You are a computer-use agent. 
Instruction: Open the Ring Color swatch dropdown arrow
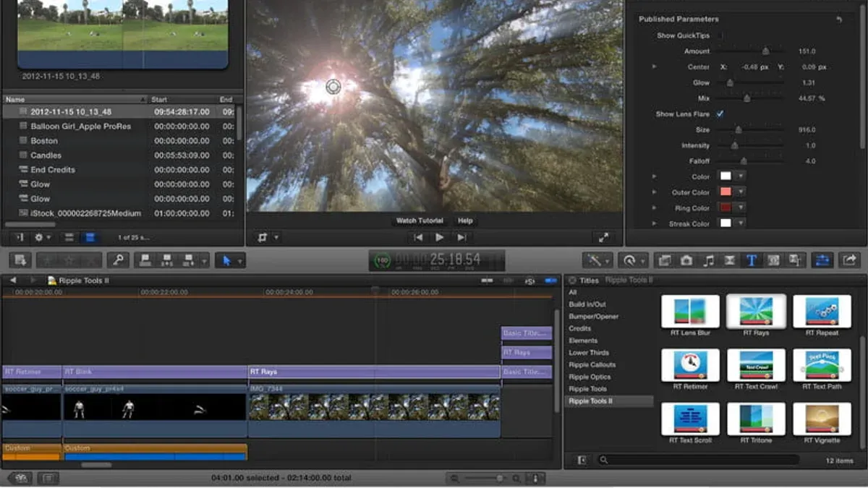[x=741, y=207]
